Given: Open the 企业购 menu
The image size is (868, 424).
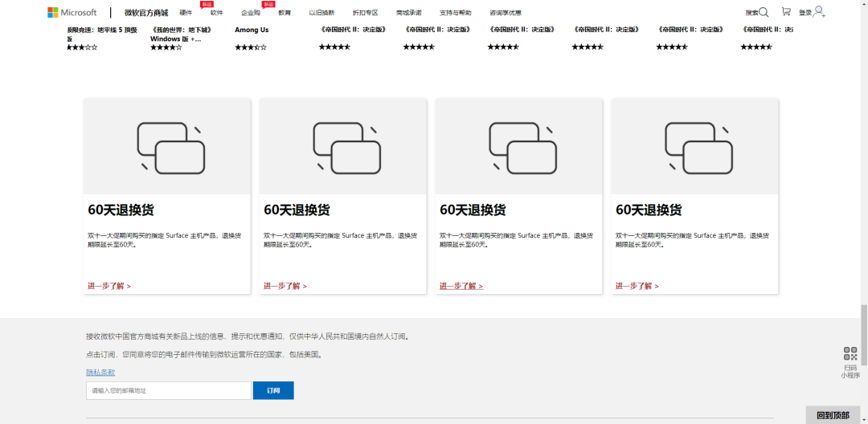Looking at the screenshot, I should tap(251, 13).
